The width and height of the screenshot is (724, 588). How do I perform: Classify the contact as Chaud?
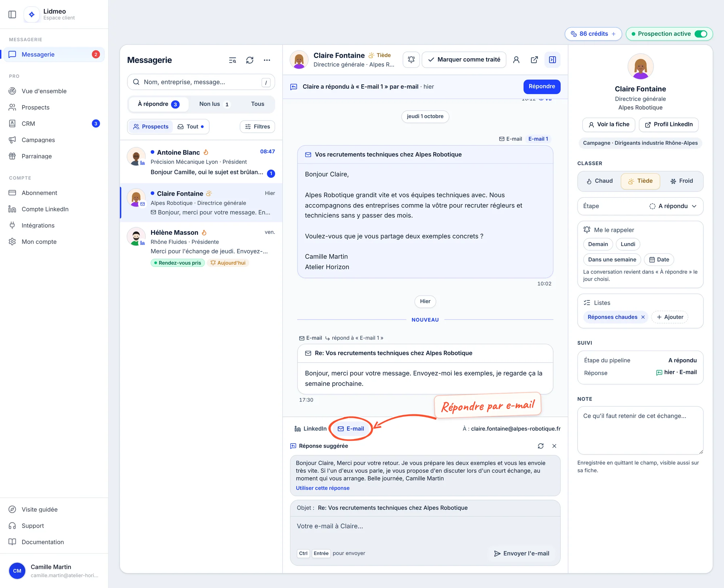(x=599, y=181)
